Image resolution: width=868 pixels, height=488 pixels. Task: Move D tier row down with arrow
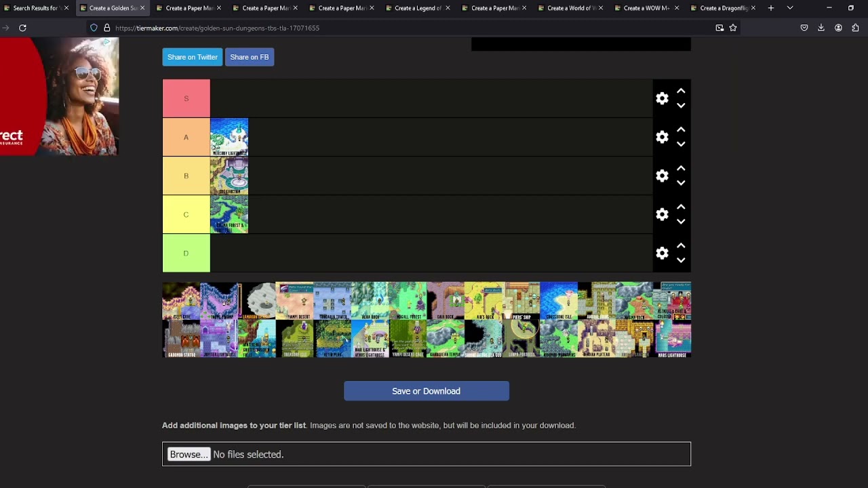click(681, 260)
